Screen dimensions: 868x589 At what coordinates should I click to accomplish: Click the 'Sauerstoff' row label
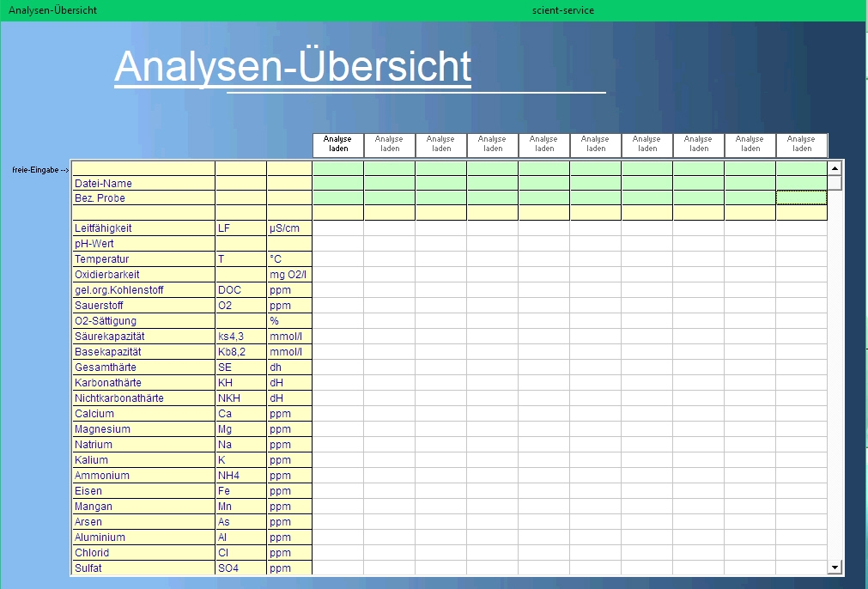pyautogui.click(x=143, y=306)
